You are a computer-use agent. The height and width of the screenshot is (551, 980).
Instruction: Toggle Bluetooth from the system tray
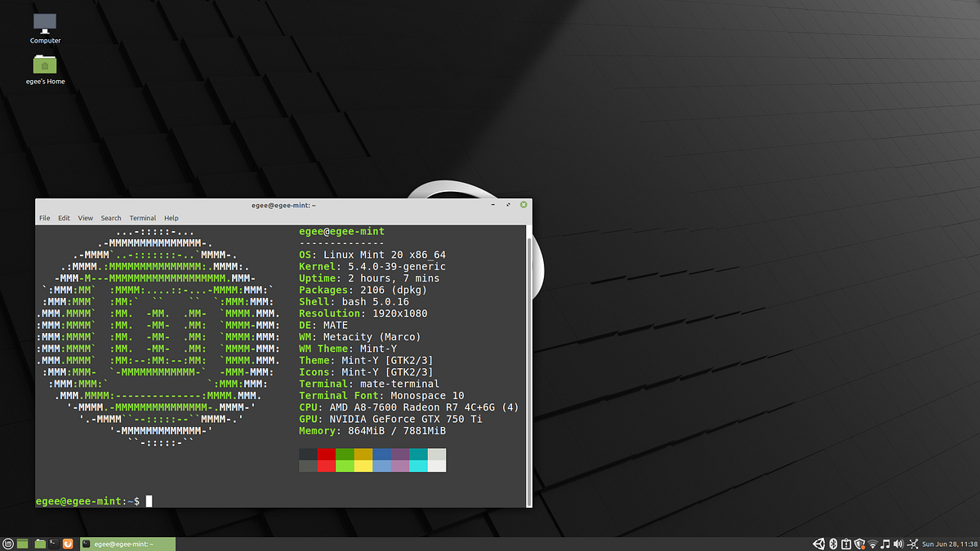click(x=833, y=543)
